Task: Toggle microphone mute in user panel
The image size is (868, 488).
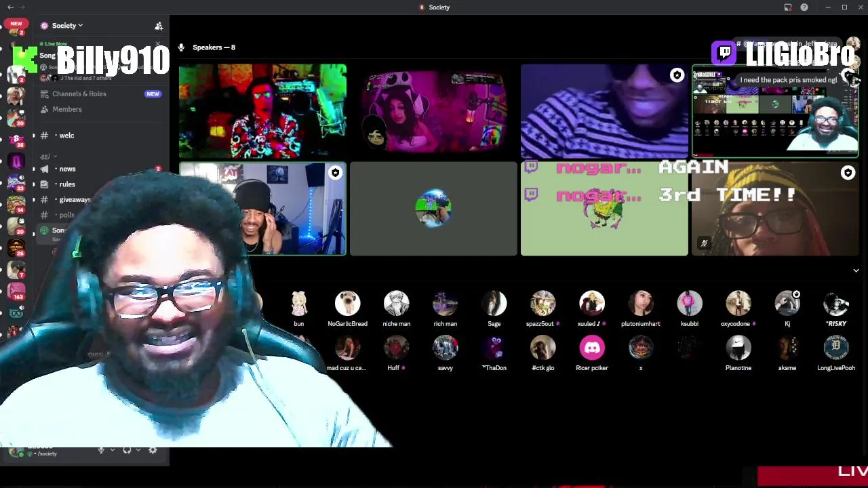Action: pyautogui.click(x=102, y=450)
